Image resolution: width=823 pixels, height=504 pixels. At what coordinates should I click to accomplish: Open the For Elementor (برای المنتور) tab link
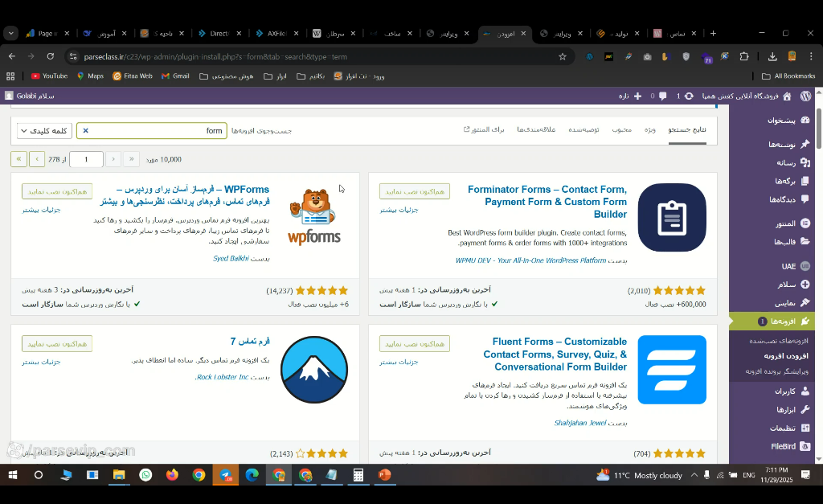(483, 129)
